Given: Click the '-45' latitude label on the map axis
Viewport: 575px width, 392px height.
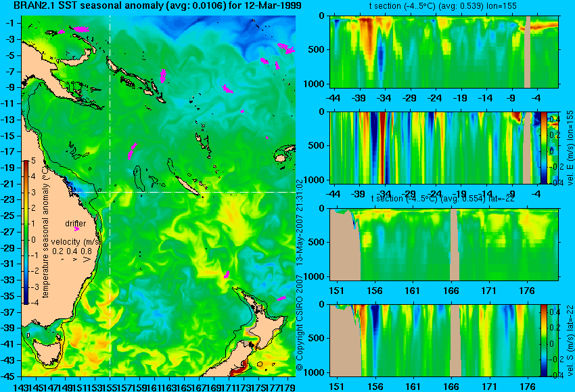Looking at the screenshot, I should [8, 376].
